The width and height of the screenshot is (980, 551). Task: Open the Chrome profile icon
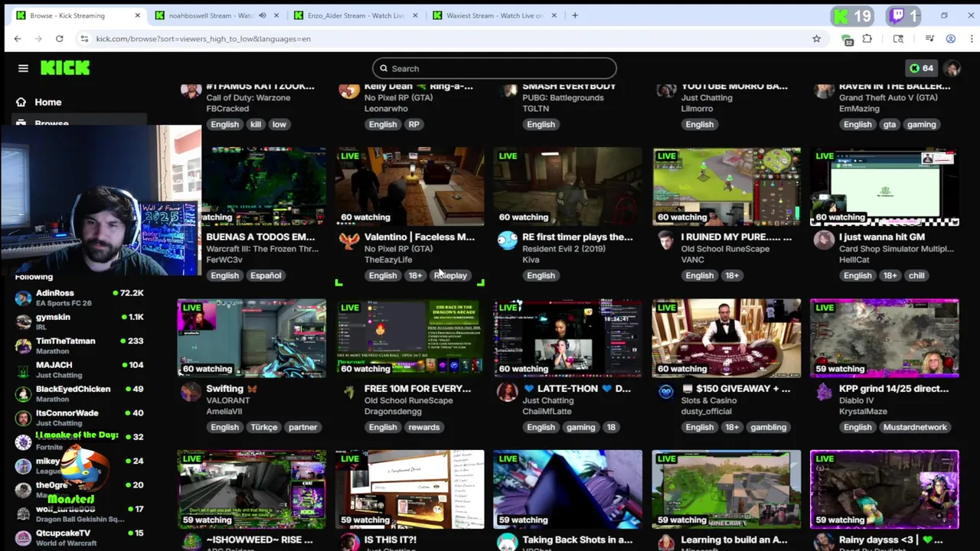click(x=951, y=38)
